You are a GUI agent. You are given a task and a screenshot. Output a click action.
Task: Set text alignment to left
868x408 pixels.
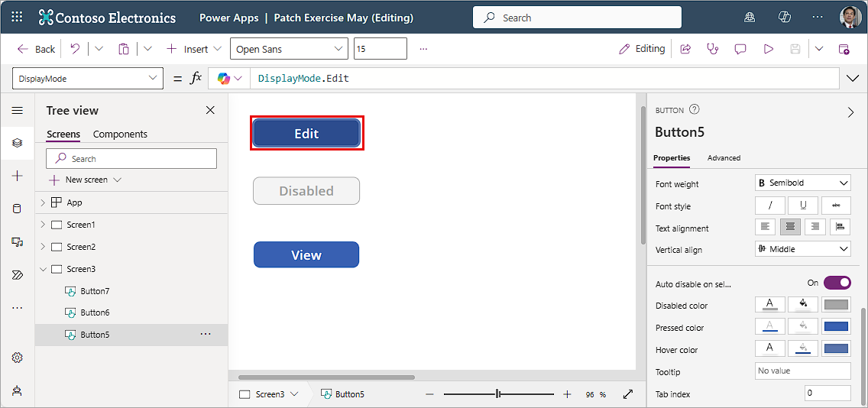(x=765, y=226)
